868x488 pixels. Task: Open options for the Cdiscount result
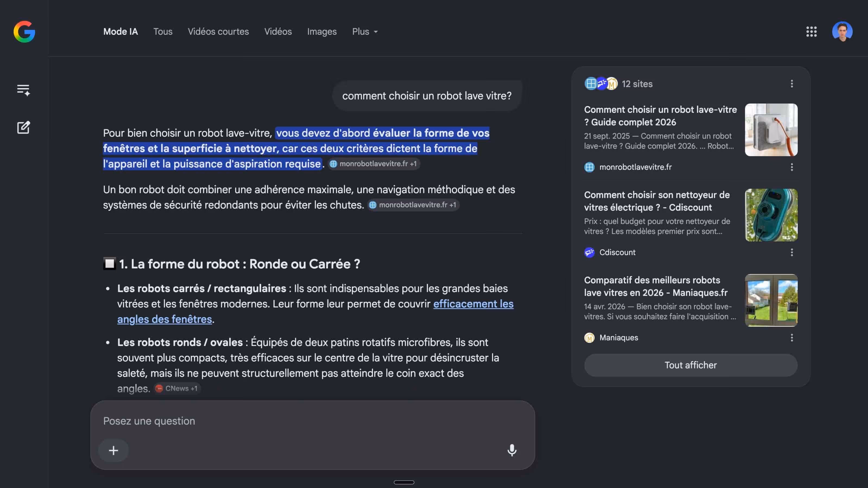click(x=792, y=252)
